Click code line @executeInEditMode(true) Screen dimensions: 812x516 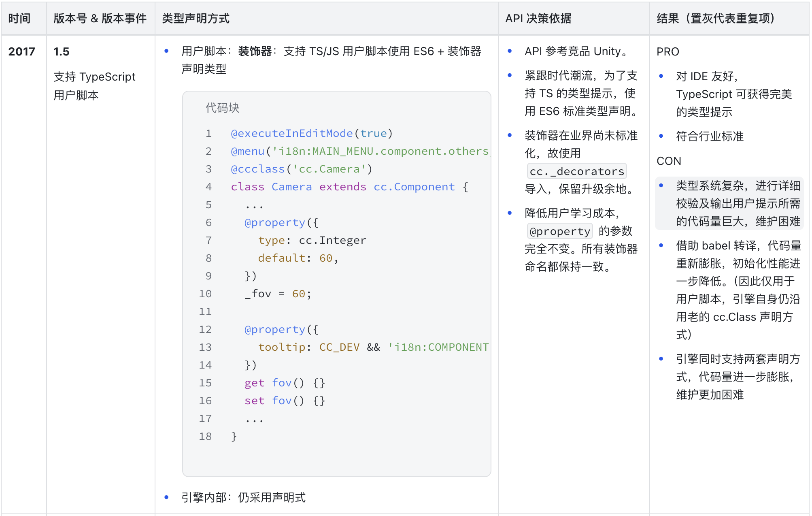(312, 133)
